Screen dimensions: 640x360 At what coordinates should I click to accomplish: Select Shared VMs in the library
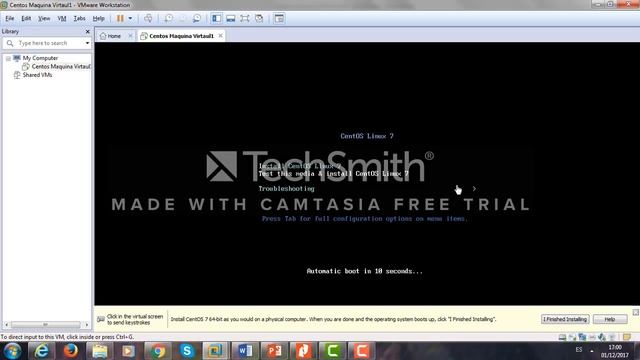coord(37,75)
